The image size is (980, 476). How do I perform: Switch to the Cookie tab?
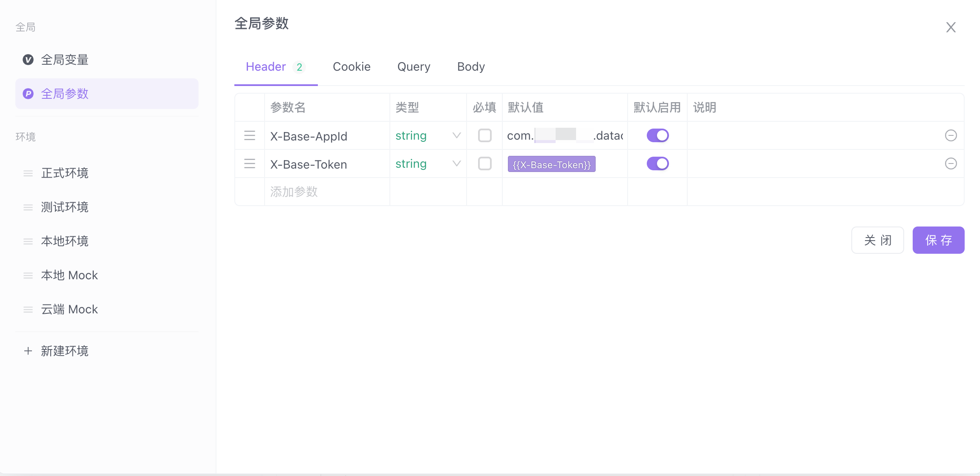[352, 67]
